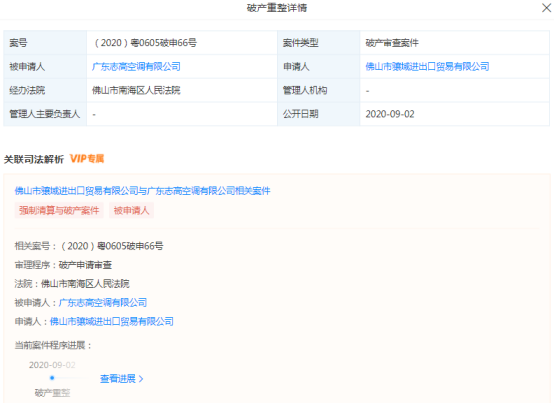Click 经办法院 header cell
Image resolution: width=554 pixels, height=404 pixels.
point(45,90)
